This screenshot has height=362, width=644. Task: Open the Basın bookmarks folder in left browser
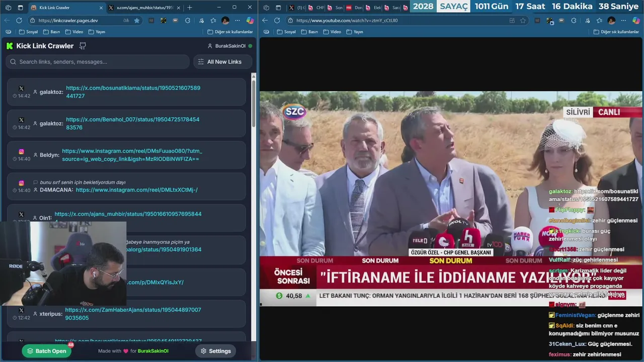[52, 32]
